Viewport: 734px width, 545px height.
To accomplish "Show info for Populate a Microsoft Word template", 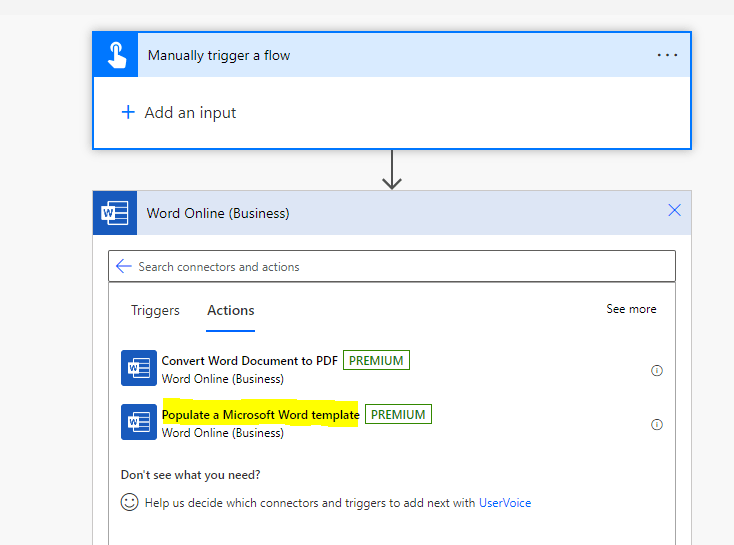I will (x=657, y=424).
